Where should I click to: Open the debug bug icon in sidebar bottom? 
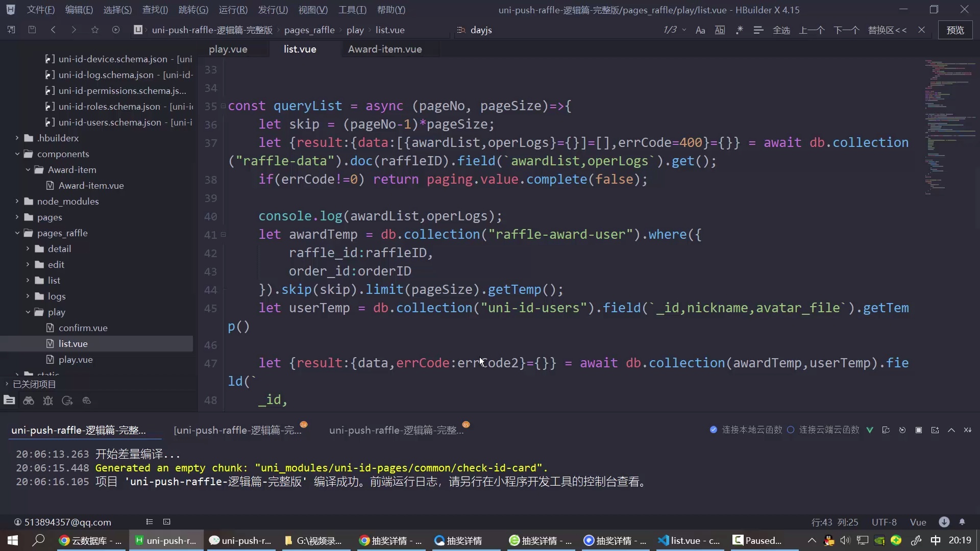coord(48,400)
